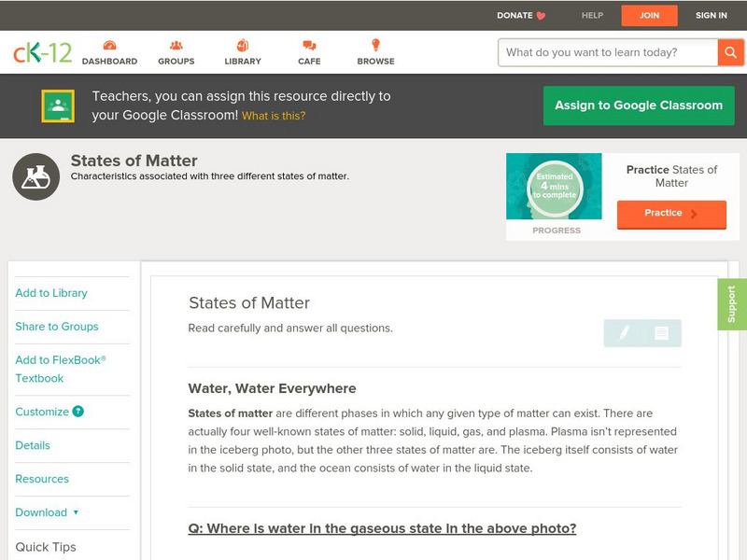Click the 'What do you want to learn today?' search field
The width and height of the screenshot is (747, 560).
608,52
